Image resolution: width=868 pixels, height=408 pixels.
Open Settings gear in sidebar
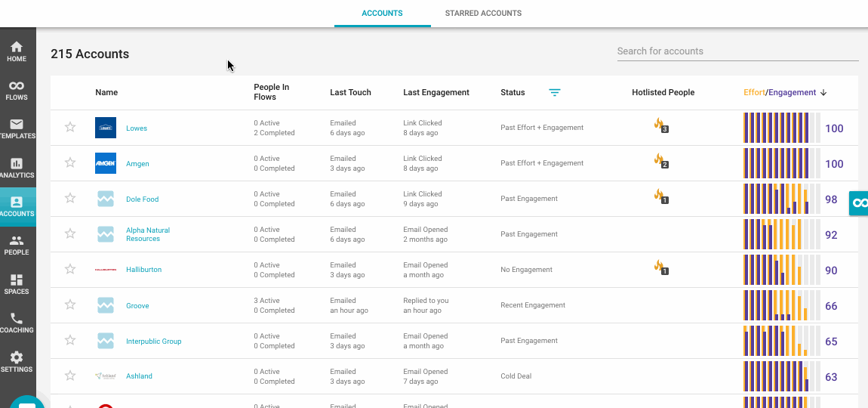coord(17,362)
